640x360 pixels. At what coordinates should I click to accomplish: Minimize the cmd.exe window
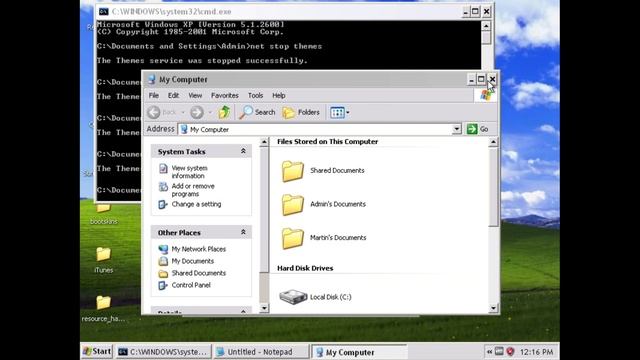coord(466,11)
